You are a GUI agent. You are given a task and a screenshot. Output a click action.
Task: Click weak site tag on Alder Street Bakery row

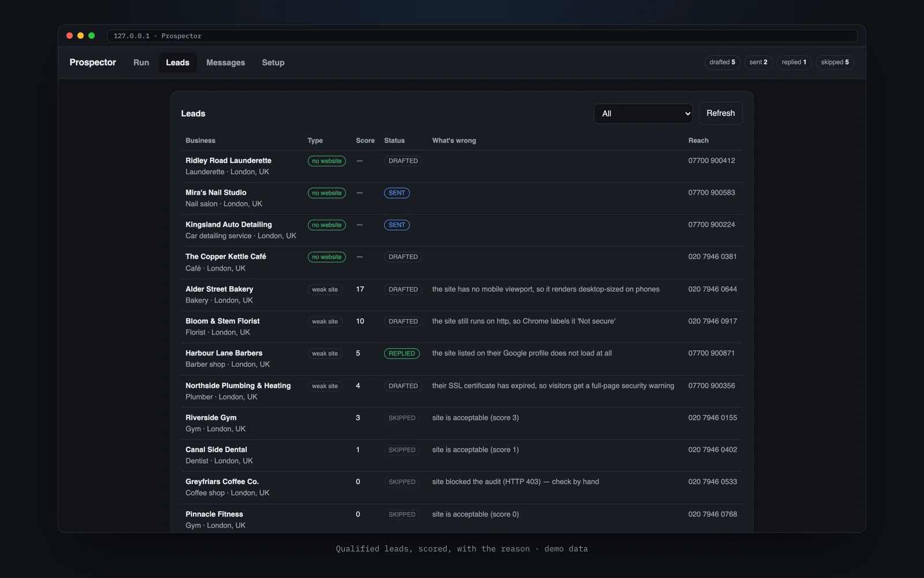tap(325, 290)
